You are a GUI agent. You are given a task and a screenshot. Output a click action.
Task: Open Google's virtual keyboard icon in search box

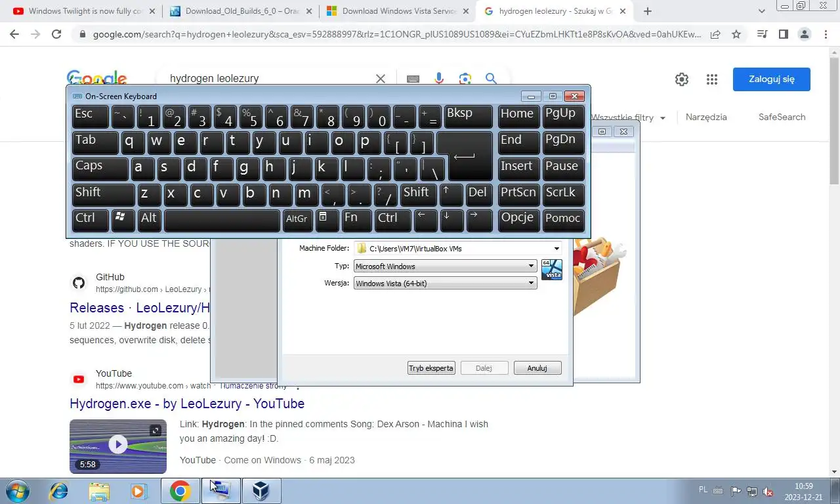pyautogui.click(x=413, y=79)
